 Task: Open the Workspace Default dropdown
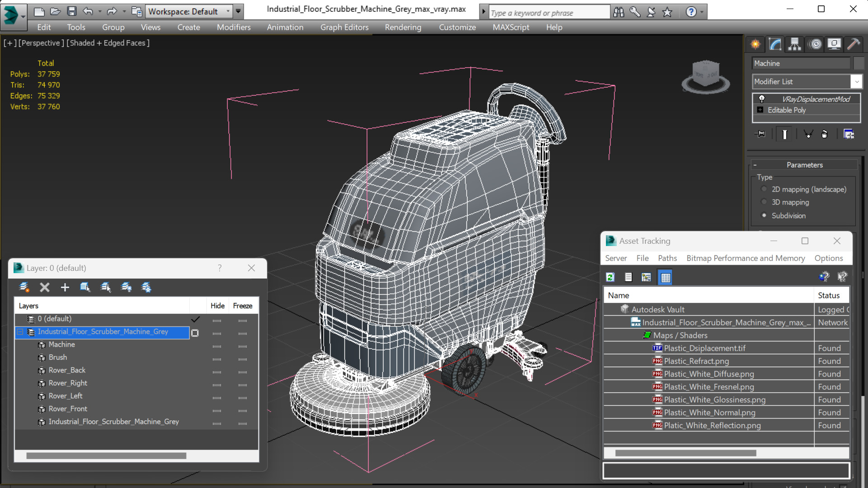coord(228,11)
